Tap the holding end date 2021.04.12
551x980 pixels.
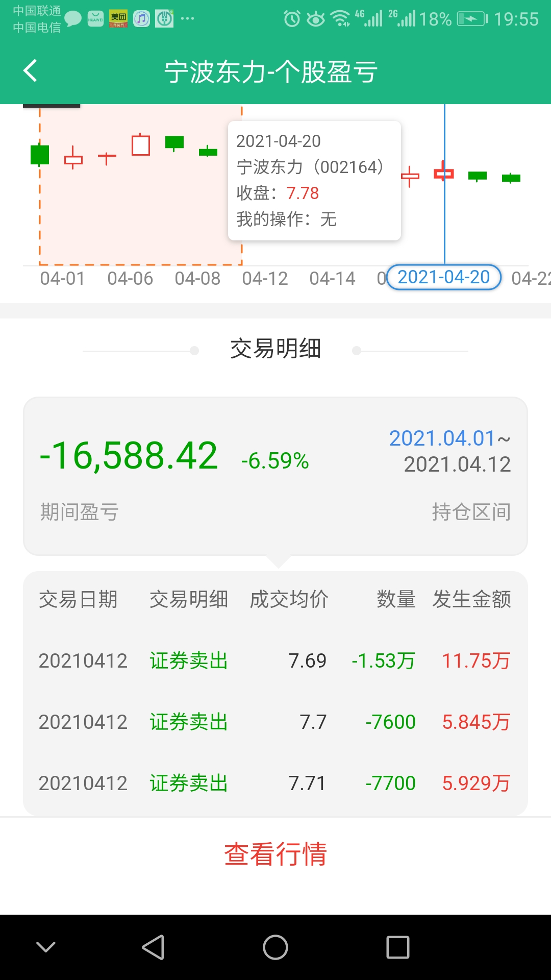pyautogui.click(x=457, y=464)
